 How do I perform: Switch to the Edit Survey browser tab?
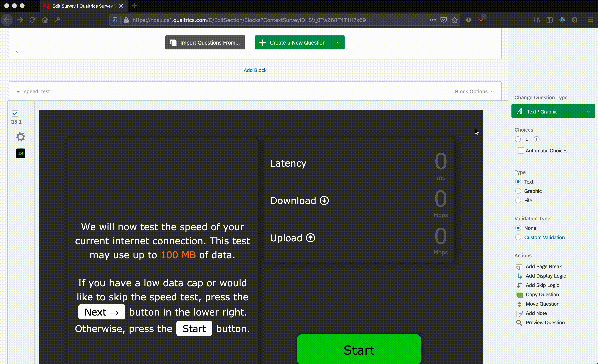click(84, 6)
